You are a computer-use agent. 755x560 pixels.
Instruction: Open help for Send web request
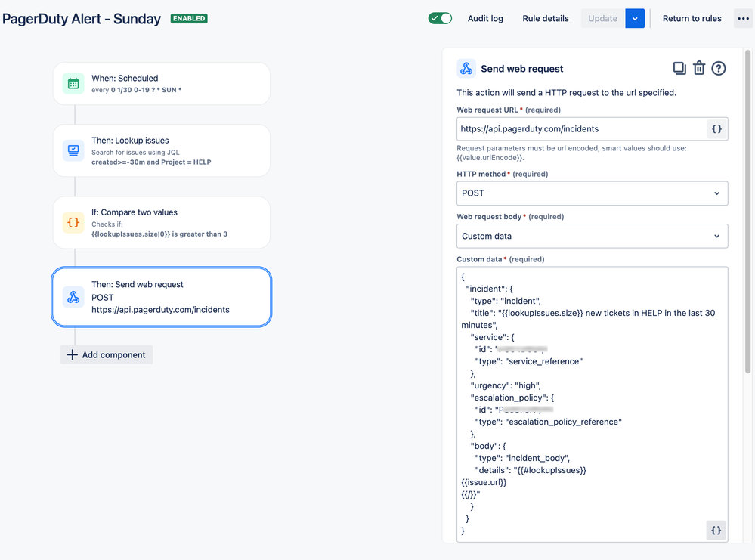click(719, 68)
